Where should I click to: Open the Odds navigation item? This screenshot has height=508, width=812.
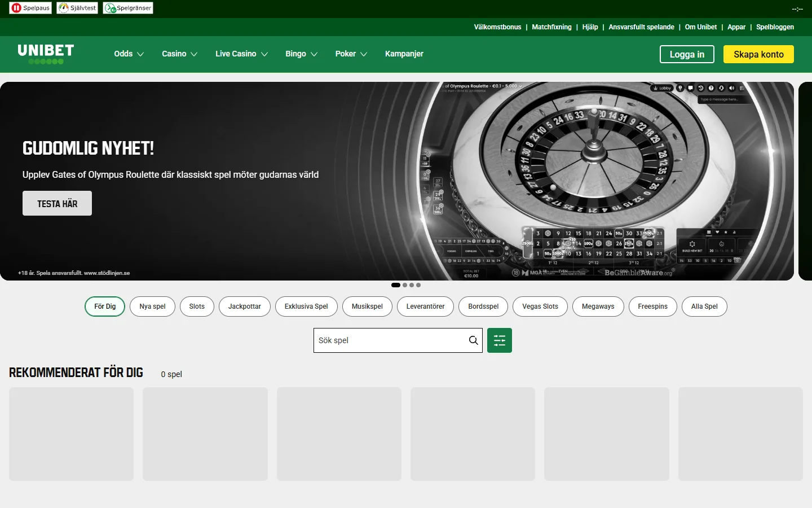click(x=123, y=54)
